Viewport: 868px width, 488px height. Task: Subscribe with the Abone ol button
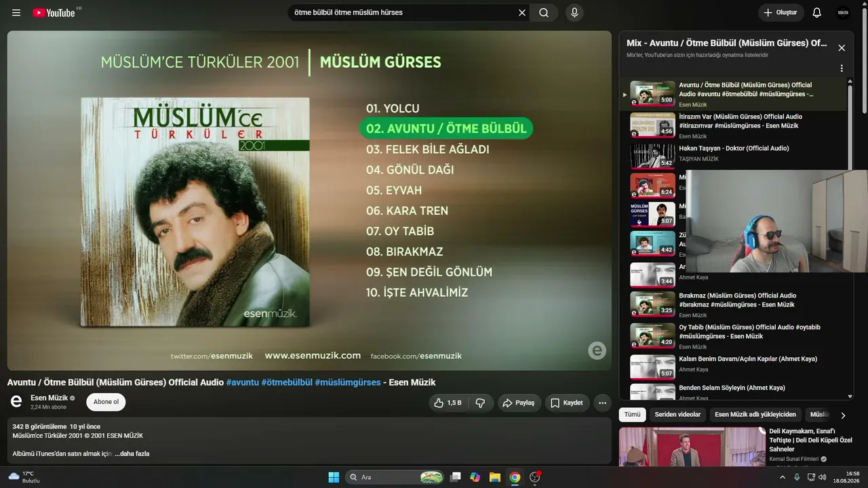(106, 402)
